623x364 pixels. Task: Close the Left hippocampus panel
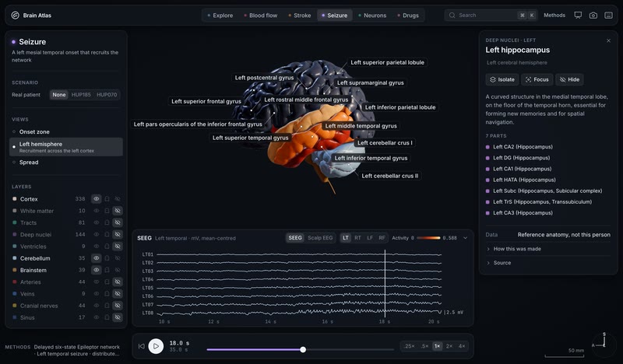coord(608,40)
